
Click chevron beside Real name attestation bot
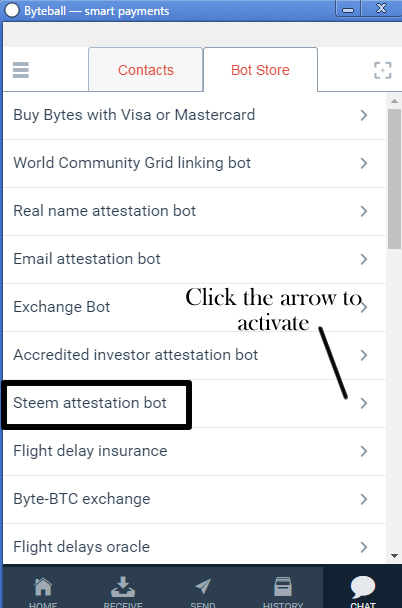tap(364, 211)
